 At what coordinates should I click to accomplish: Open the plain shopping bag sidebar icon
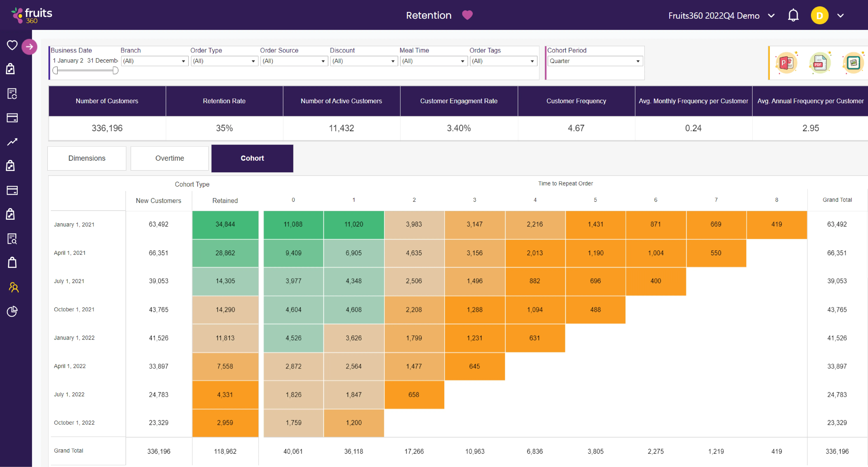(x=12, y=263)
